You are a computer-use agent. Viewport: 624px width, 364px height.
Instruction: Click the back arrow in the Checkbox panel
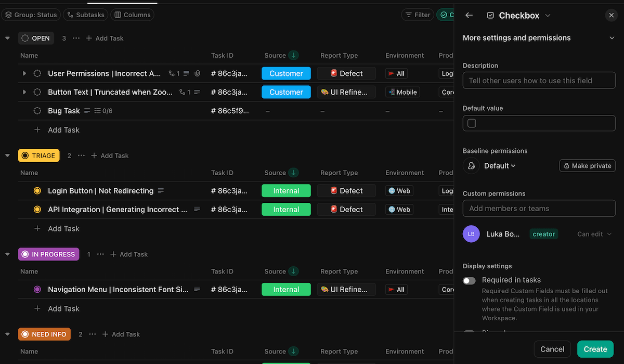coord(469,15)
